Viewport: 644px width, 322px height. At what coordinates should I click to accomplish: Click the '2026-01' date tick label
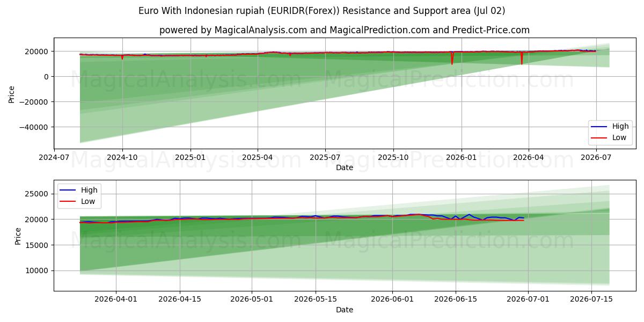pos(461,157)
